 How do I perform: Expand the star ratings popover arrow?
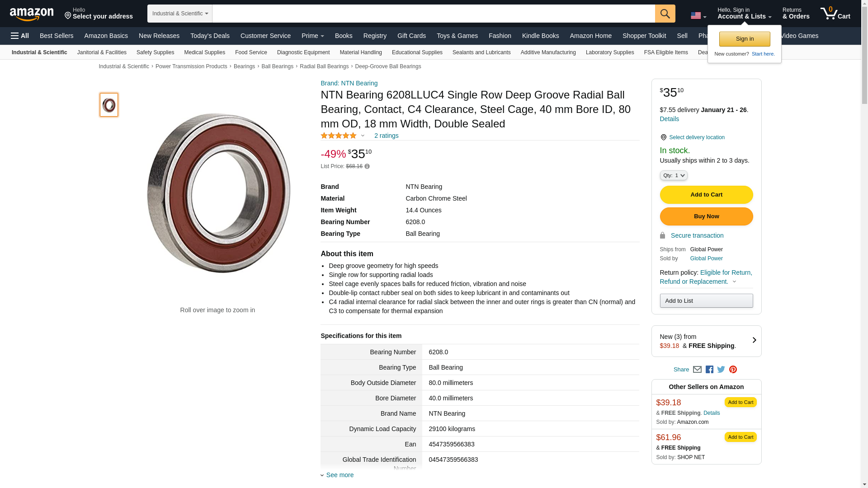[363, 136]
